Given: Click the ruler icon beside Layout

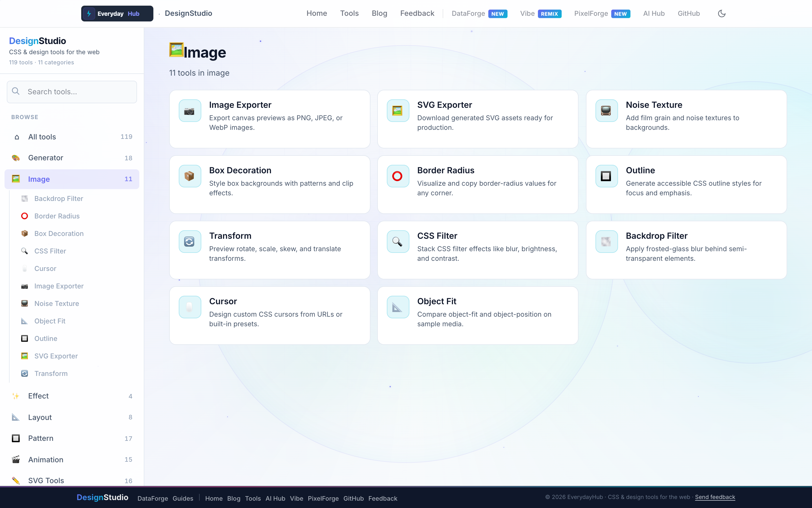Looking at the screenshot, I should pos(16,417).
